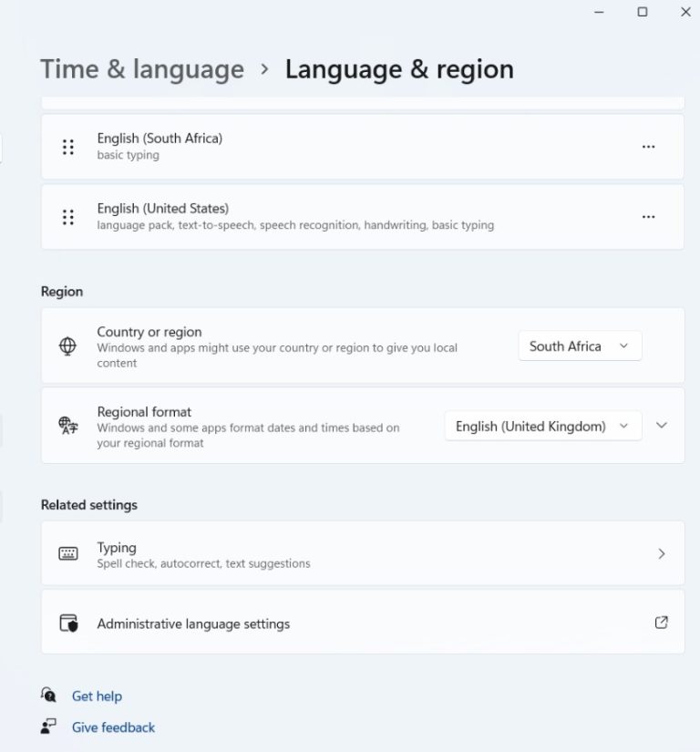The width and height of the screenshot is (700, 752).
Task: Click drag handle beside English (United States)
Action: [x=68, y=217]
